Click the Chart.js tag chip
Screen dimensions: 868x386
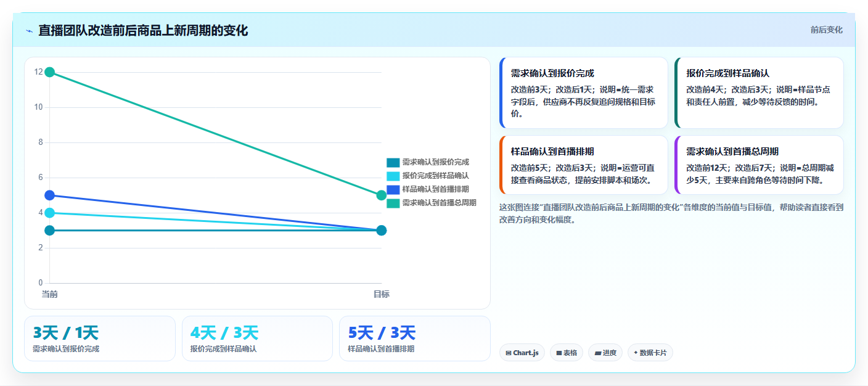pos(522,353)
